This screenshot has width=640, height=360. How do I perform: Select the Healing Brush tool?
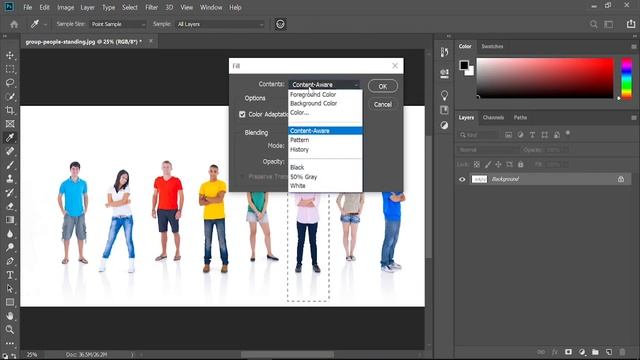click(x=10, y=151)
